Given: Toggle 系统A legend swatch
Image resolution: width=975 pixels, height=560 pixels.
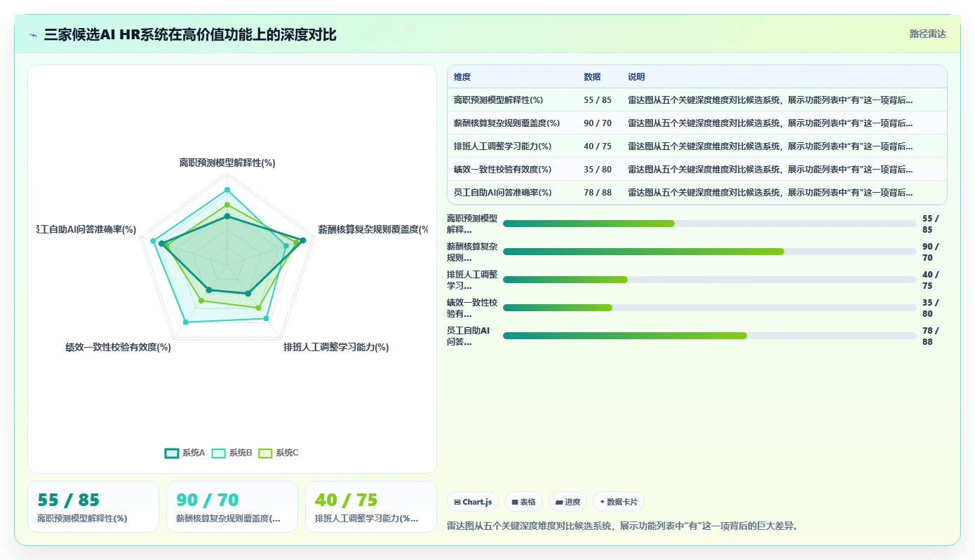Looking at the screenshot, I should [x=172, y=453].
